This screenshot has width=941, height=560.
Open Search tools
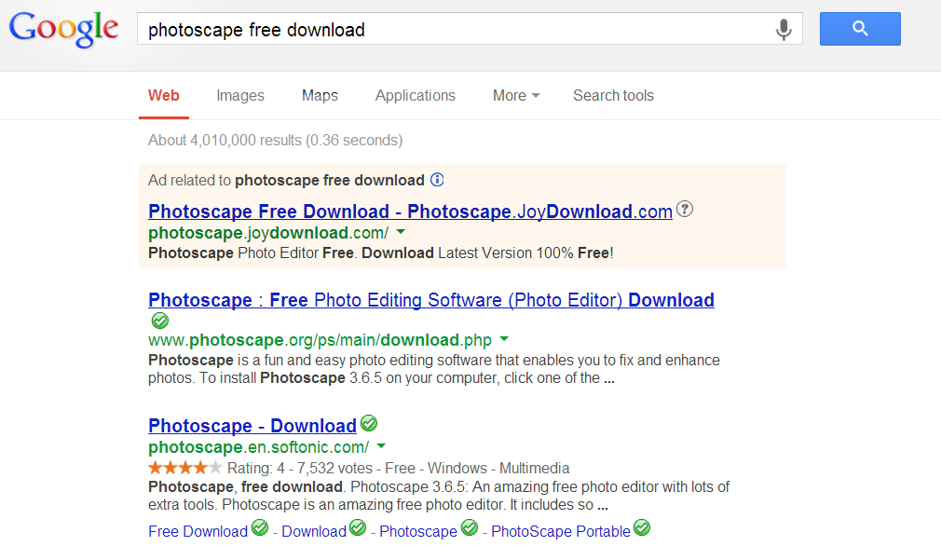[613, 95]
